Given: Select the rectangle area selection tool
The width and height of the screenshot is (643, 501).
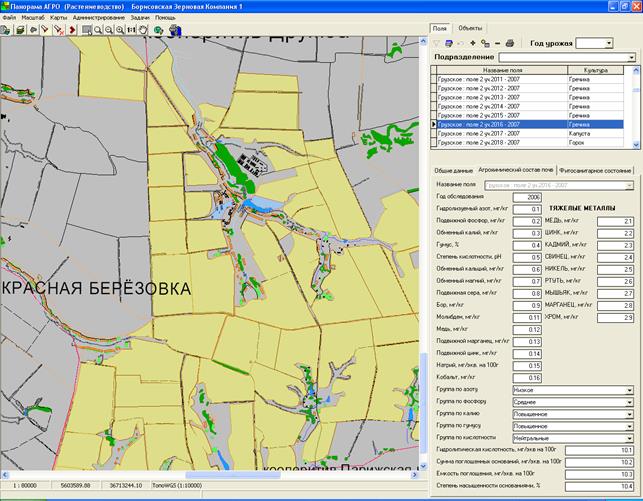Looking at the screenshot, I should coord(87,30).
